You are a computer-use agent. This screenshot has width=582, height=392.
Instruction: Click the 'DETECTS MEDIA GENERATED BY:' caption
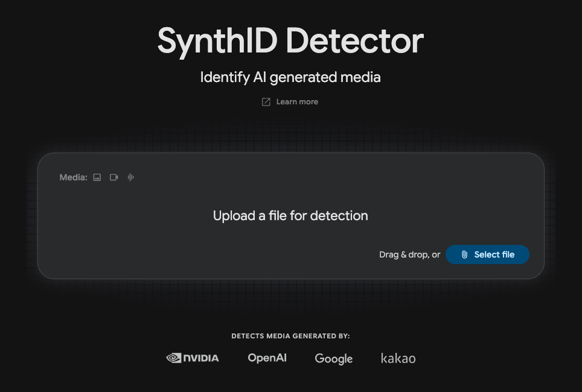pos(290,336)
